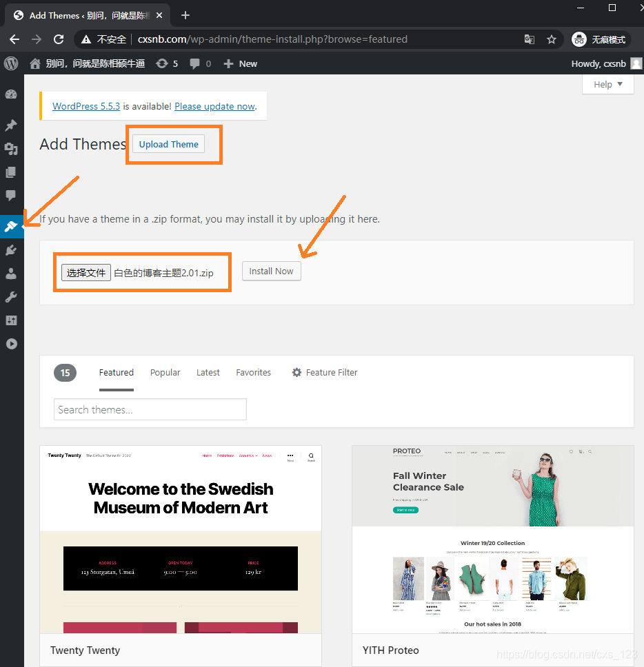Click the choose file button

click(x=86, y=273)
